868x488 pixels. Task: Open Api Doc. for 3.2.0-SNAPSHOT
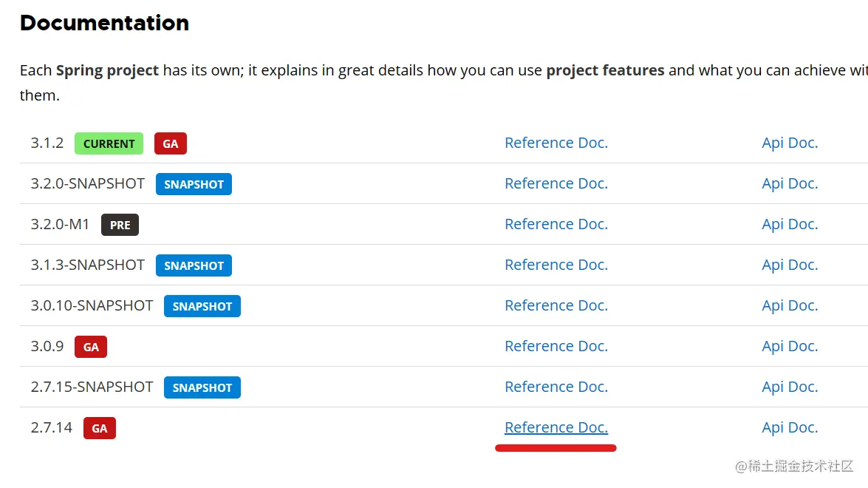[x=790, y=183]
